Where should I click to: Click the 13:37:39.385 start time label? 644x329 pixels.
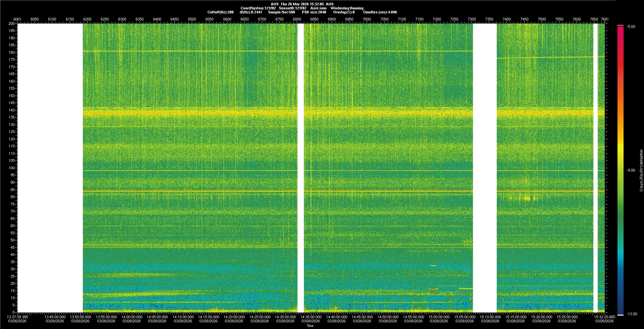tap(18, 317)
